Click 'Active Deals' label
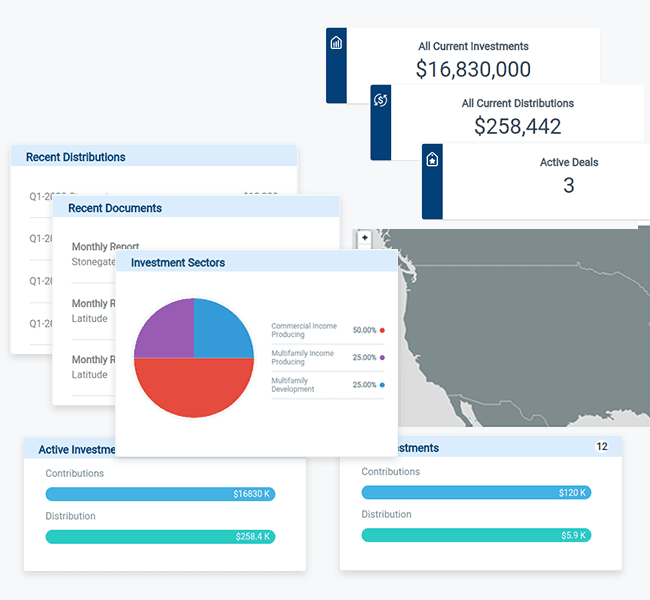The image size is (650, 600). click(x=569, y=163)
